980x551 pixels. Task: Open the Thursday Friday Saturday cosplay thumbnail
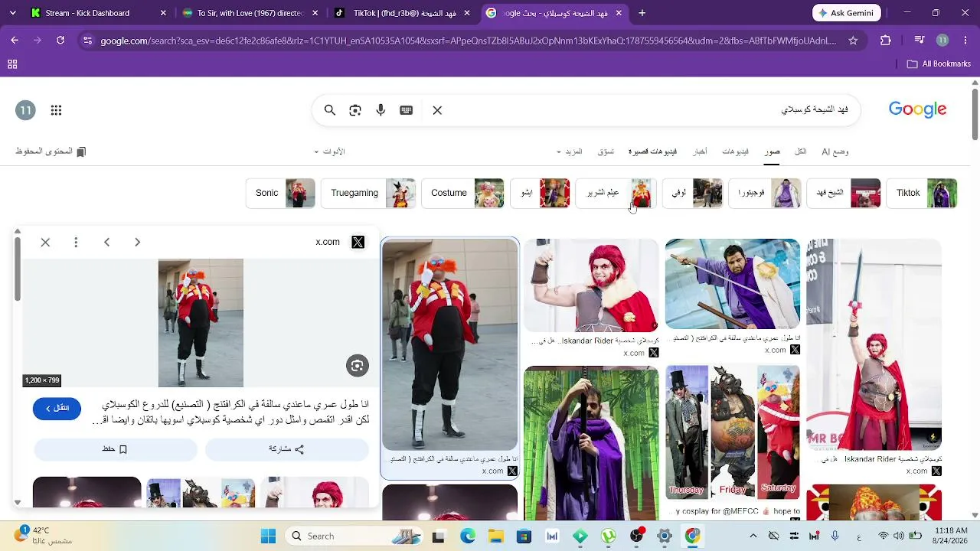coord(733,432)
